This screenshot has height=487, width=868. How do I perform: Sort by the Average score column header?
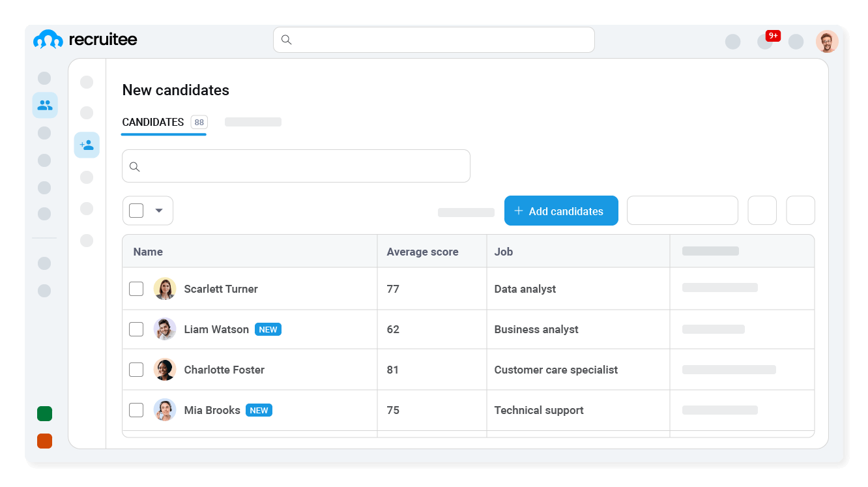point(422,251)
